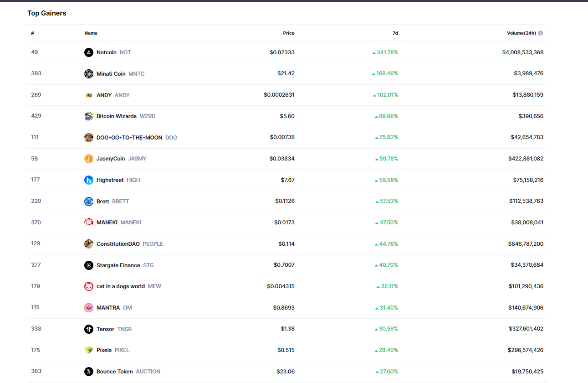Open the ConstitutionDAO coin page link
The width and height of the screenshot is (588, 383).
[118, 244]
